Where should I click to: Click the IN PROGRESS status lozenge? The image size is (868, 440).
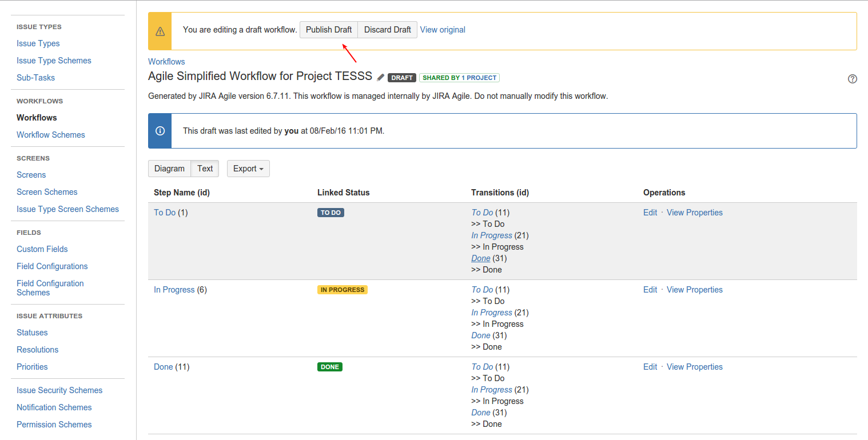pyautogui.click(x=343, y=290)
